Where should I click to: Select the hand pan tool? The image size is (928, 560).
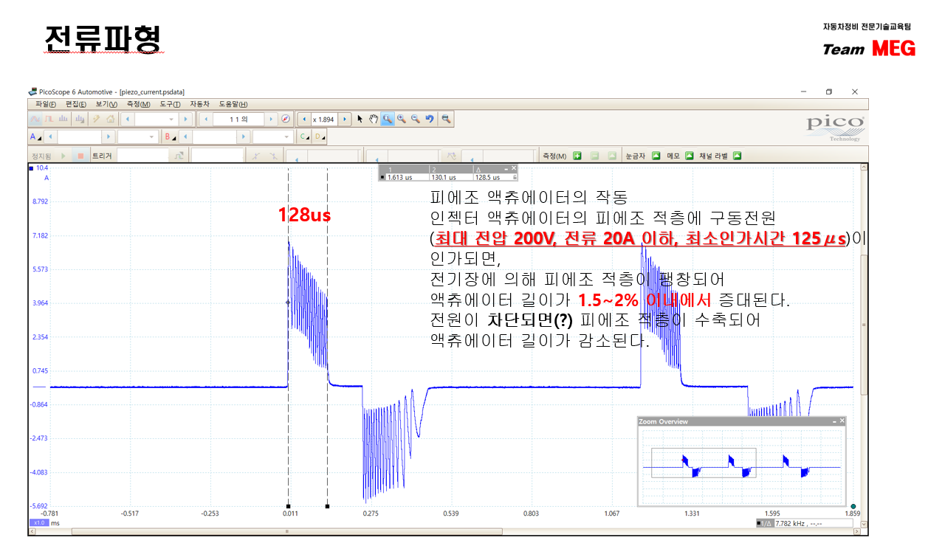[374, 119]
